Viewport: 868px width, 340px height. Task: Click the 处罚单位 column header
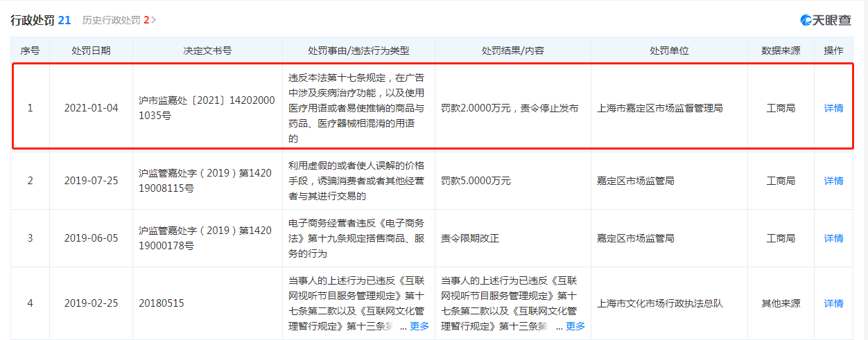point(669,51)
